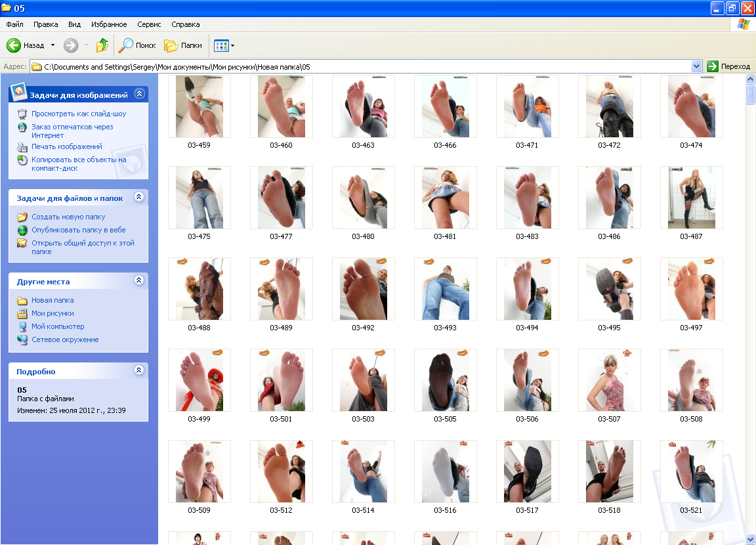Viewport: 756px width, 545px height.
Task: Open the Views dropdown arrow
Action: pos(232,46)
